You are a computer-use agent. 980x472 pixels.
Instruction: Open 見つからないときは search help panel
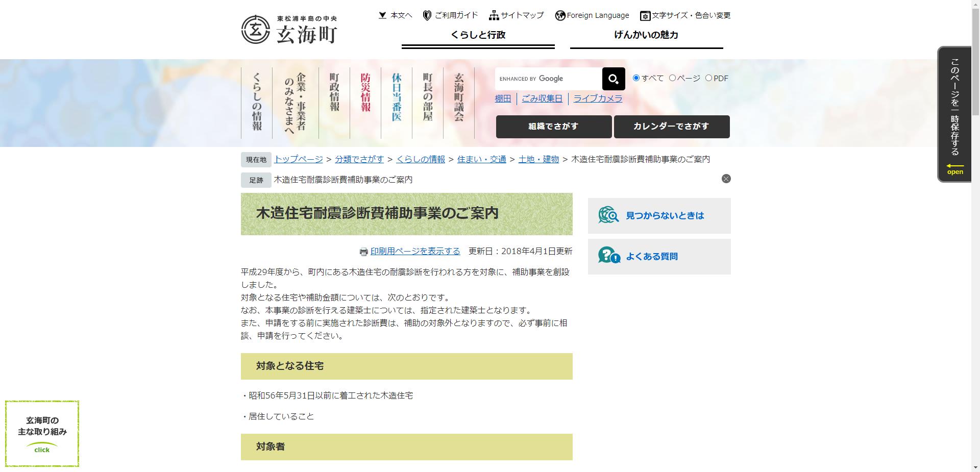click(x=659, y=215)
